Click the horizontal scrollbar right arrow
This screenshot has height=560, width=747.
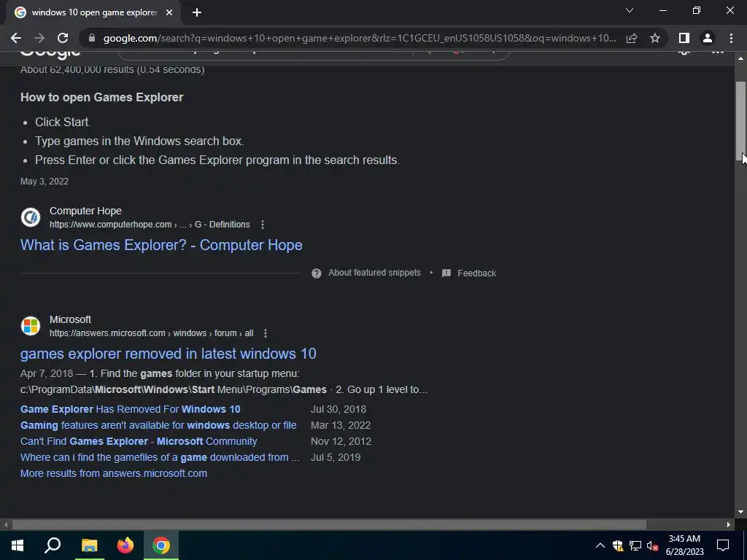click(x=729, y=525)
